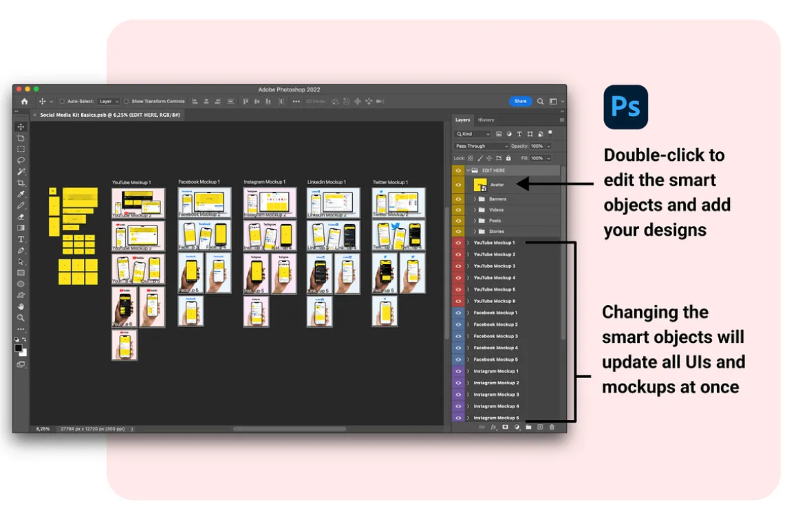Image resolution: width=798 pixels, height=532 pixels.
Task: Click the Home icon in options bar
Action: pos(25,101)
